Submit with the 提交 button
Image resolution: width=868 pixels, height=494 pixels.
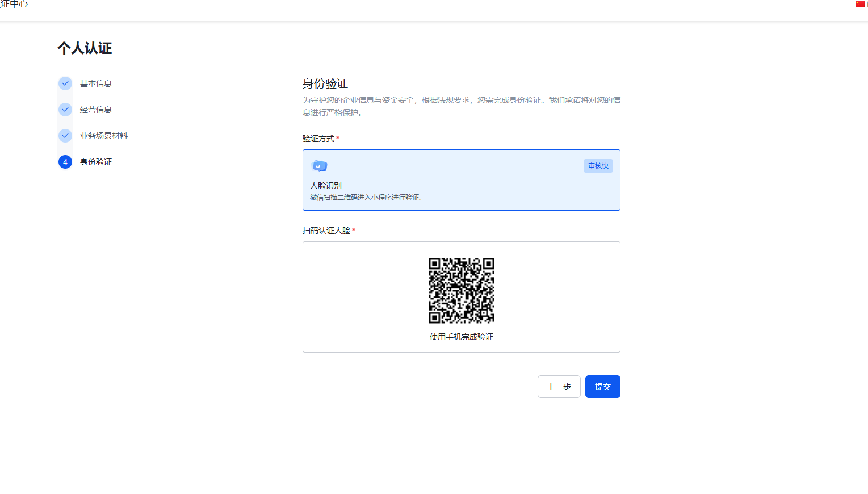(x=602, y=387)
